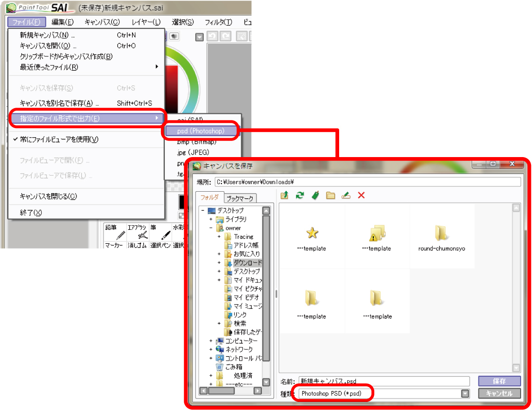
Task: Click the 名前 filename input field
Action: (384, 381)
